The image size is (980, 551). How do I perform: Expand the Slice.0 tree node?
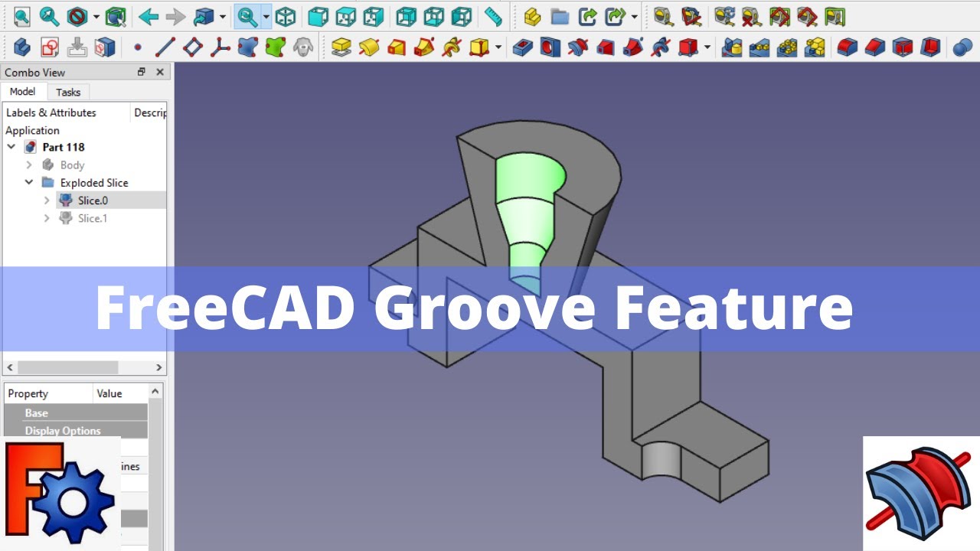pyautogui.click(x=47, y=201)
